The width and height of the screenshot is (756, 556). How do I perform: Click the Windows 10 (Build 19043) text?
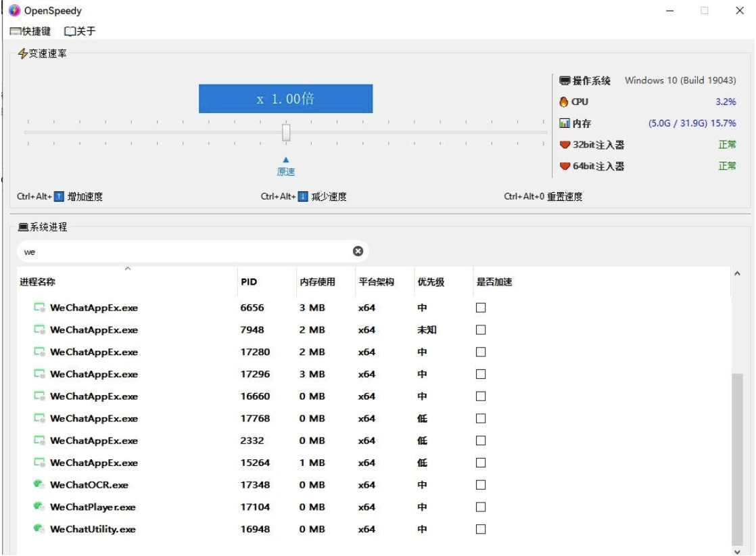[680, 80]
